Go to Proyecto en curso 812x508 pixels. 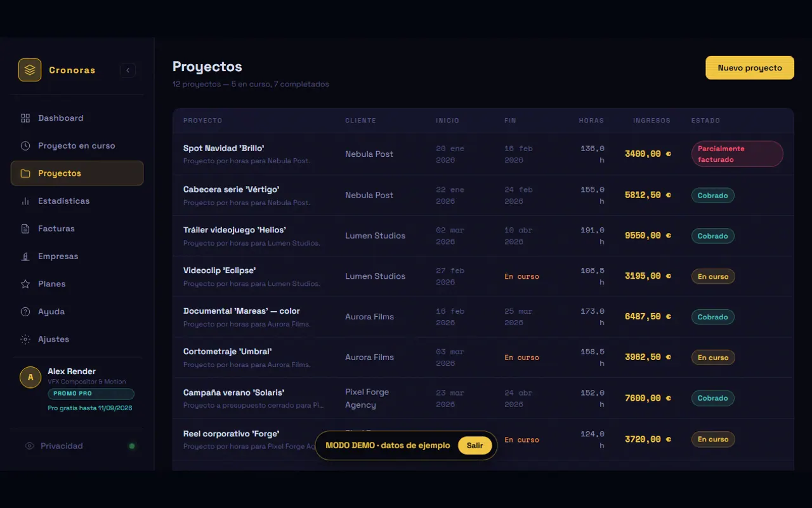tap(77, 145)
